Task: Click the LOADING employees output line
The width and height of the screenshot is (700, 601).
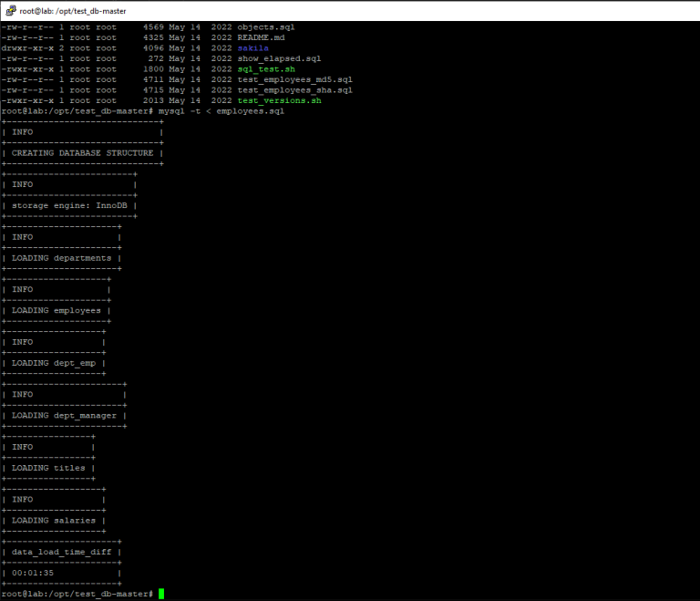Action: pyautogui.click(x=56, y=310)
